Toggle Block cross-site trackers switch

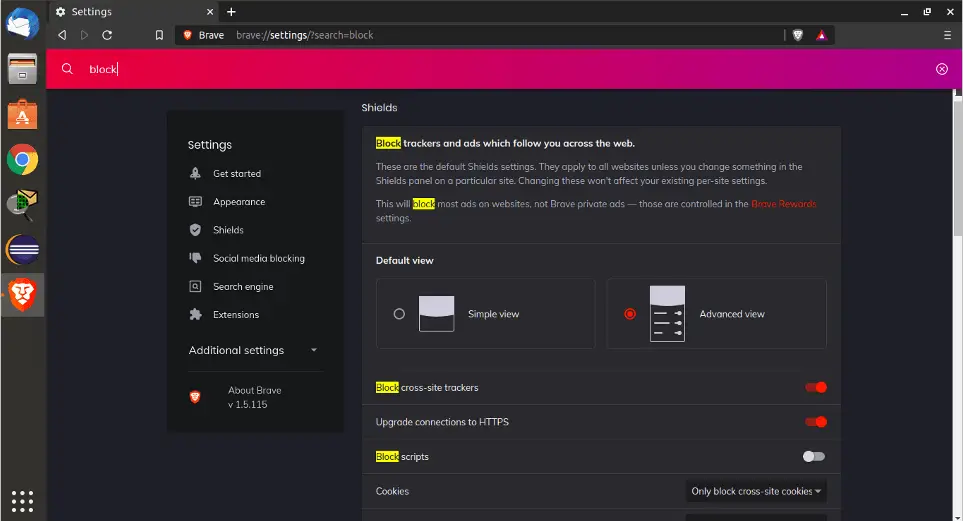tap(816, 387)
